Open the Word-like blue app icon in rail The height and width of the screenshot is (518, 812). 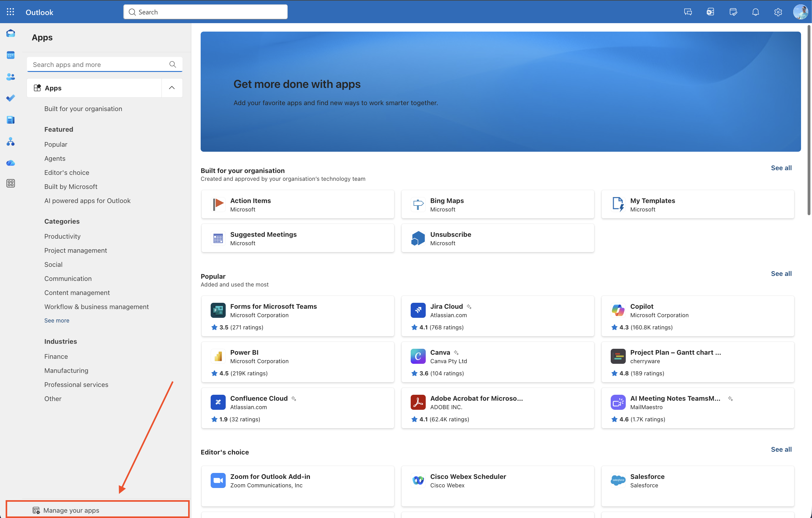10,119
